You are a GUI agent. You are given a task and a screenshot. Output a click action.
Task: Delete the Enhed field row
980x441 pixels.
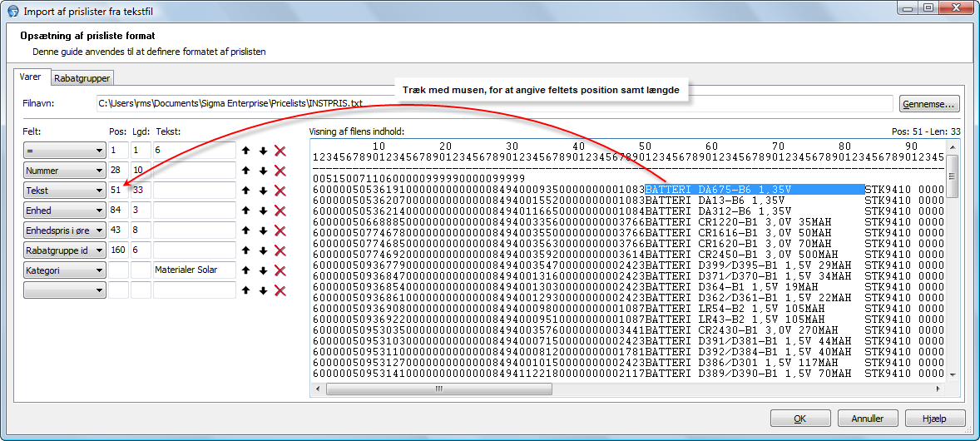[x=280, y=211]
